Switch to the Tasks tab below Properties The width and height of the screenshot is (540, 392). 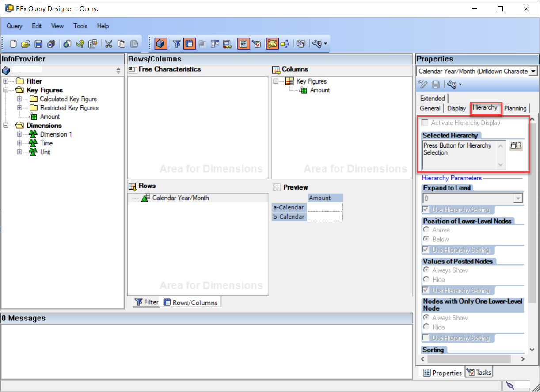point(479,373)
